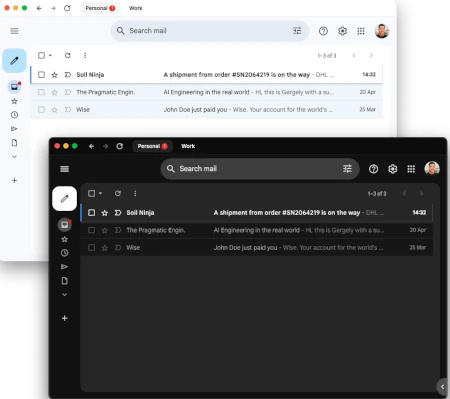Open search filter options in dark search bar
450x399 pixels.
coord(347,169)
